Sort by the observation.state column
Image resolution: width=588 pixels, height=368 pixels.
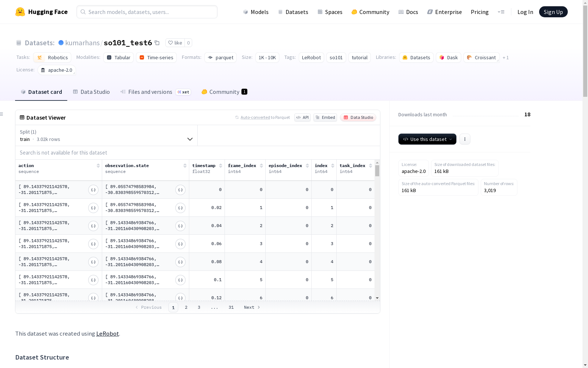pos(185,166)
